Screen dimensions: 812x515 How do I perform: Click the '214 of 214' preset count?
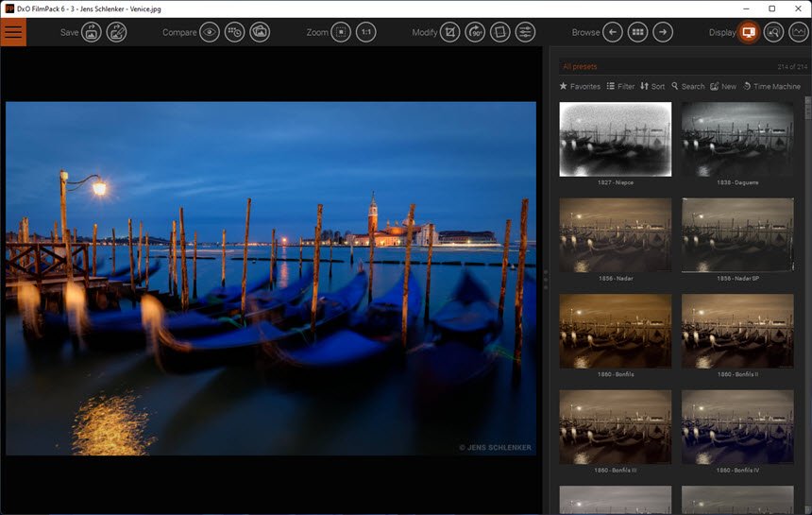click(x=792, y=67)
